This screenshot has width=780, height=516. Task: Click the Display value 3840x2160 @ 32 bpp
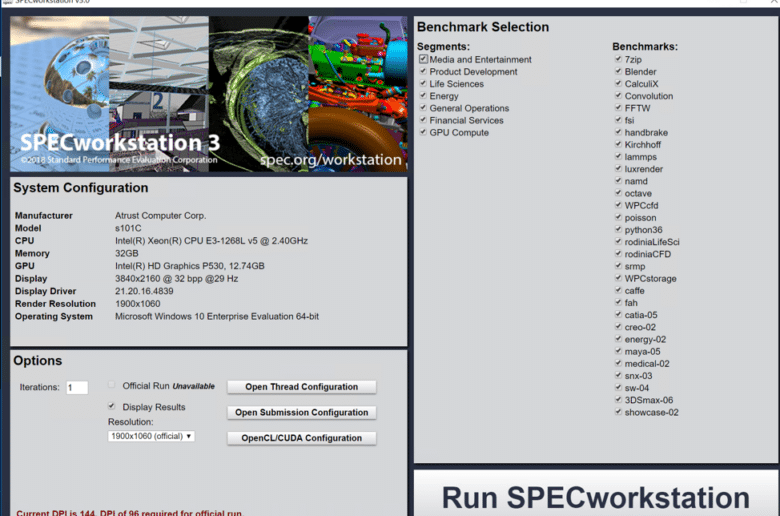177,279
